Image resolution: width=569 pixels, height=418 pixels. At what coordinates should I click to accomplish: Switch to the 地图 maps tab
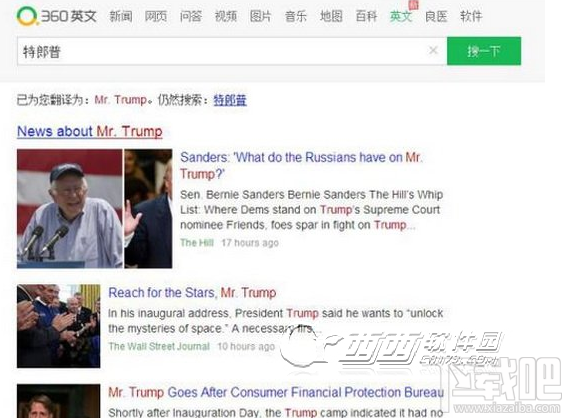pos(331,16)
